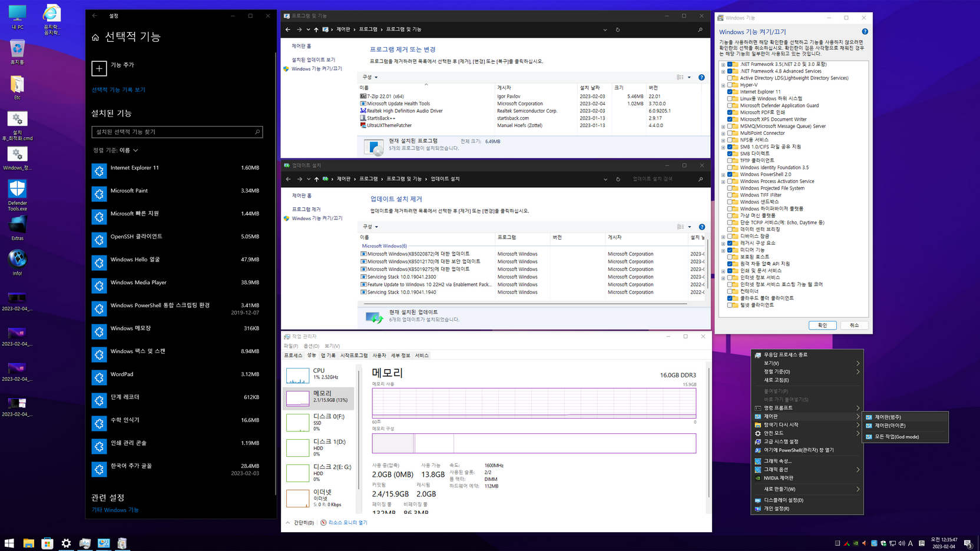Click refresh icon in 프로그램 및 기능 address bar
Image resolution: width=980 pixels, height=551 pixels.
point(618,29)
